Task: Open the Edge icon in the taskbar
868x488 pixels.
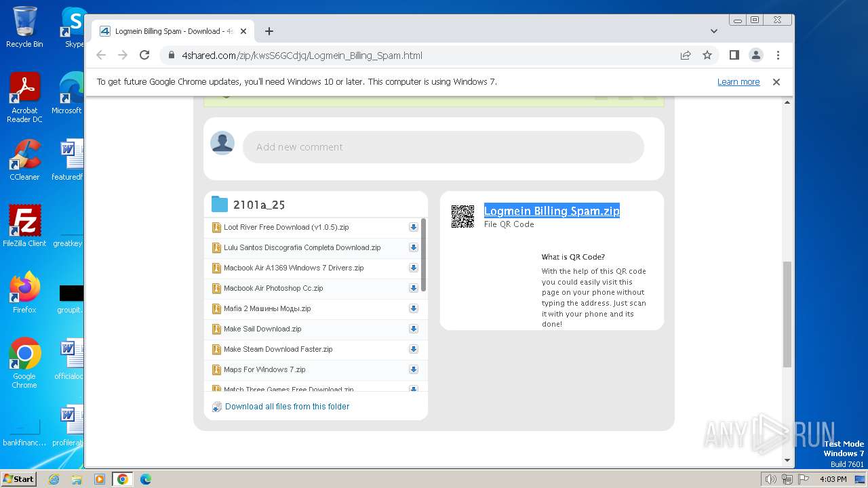Action: [145, 479]
